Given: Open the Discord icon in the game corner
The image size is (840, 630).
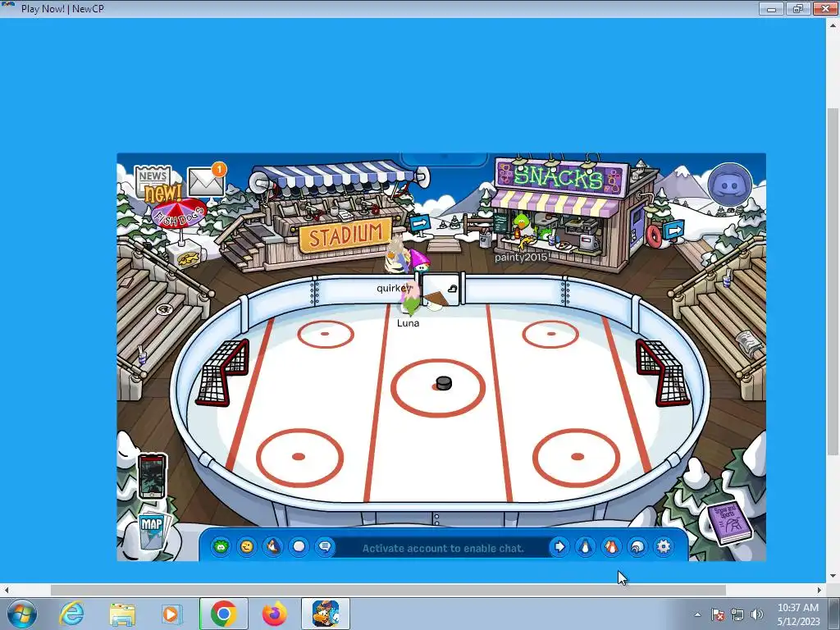Looking at the screenshot, I should tap(729, 185).
